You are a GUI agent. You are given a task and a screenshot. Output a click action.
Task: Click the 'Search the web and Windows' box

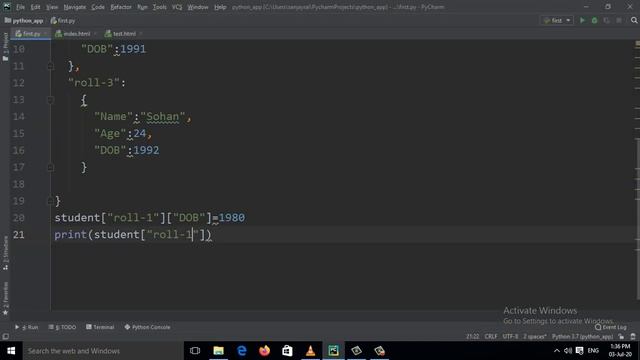pos(103,351)
